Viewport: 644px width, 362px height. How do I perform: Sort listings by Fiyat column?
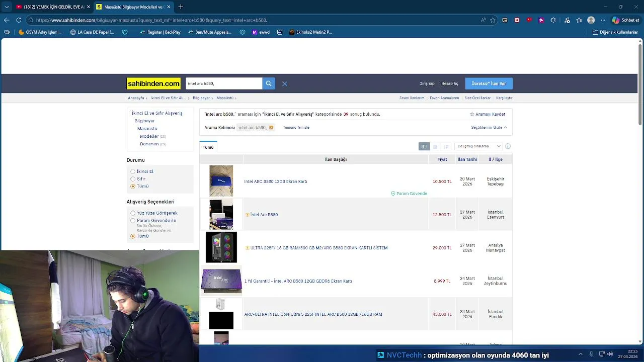click(442, 159)
